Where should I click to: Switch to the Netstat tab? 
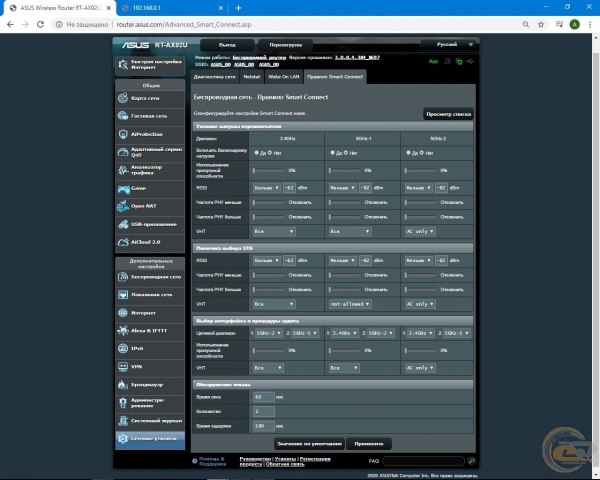[252, 76]
